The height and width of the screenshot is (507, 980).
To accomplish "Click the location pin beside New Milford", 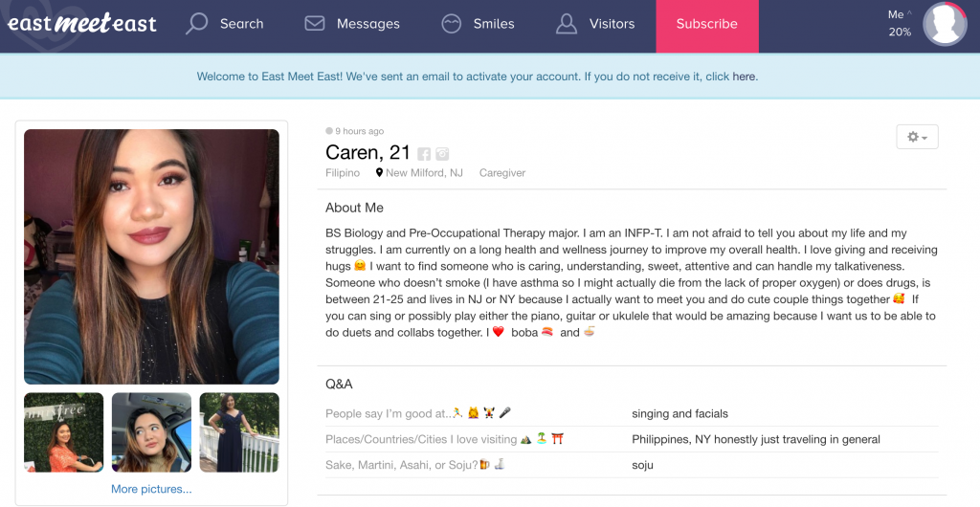I will 379,173.
